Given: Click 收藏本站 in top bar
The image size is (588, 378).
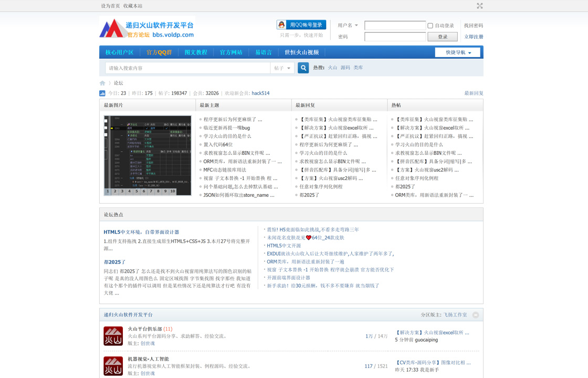Looking at the screenshot, I should 133,6.
